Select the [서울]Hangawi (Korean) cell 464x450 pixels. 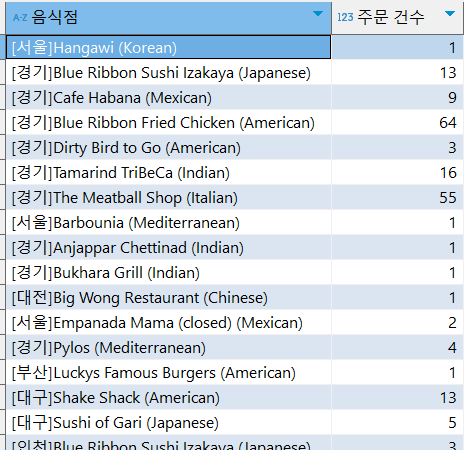click(169, 47)
